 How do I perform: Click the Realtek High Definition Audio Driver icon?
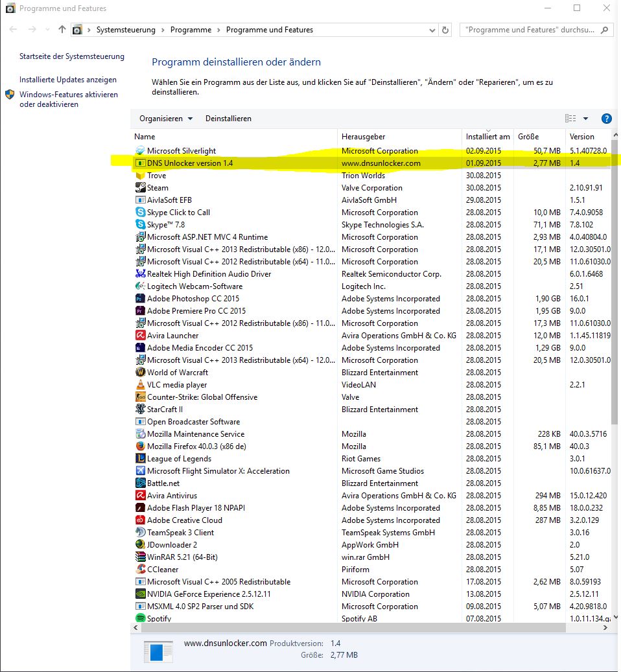[140, 273]
